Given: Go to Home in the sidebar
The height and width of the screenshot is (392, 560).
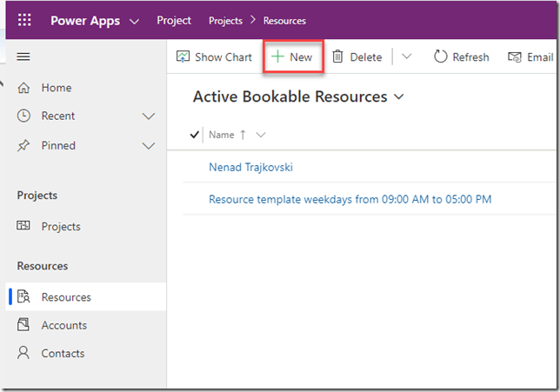Looking at the screenshot, I should pos(57,88).
